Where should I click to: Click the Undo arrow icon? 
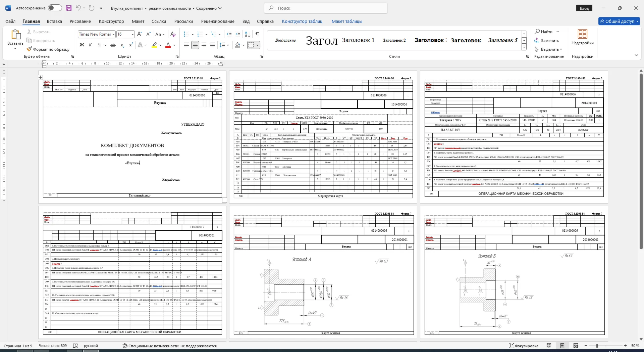coord(78,8)
